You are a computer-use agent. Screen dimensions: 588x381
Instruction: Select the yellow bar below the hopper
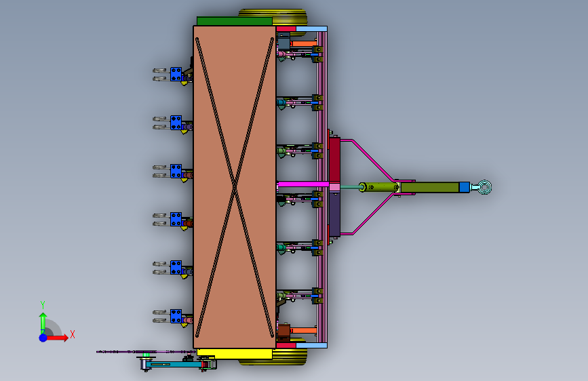[235, 354]
